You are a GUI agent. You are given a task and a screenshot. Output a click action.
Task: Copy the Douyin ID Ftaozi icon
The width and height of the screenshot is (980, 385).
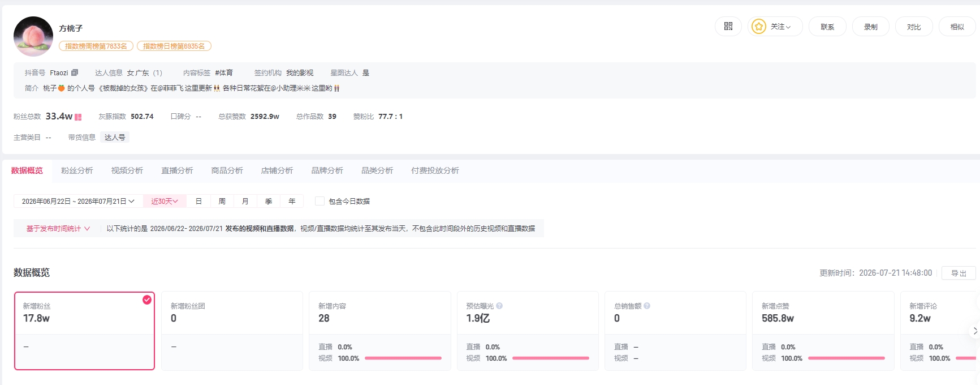click(75, 72)
